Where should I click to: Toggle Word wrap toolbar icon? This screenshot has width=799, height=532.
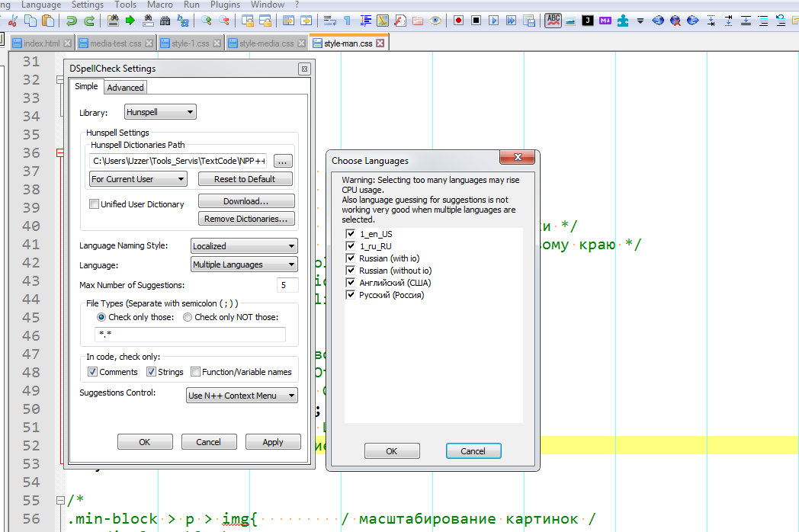click(x=329, y=21)
